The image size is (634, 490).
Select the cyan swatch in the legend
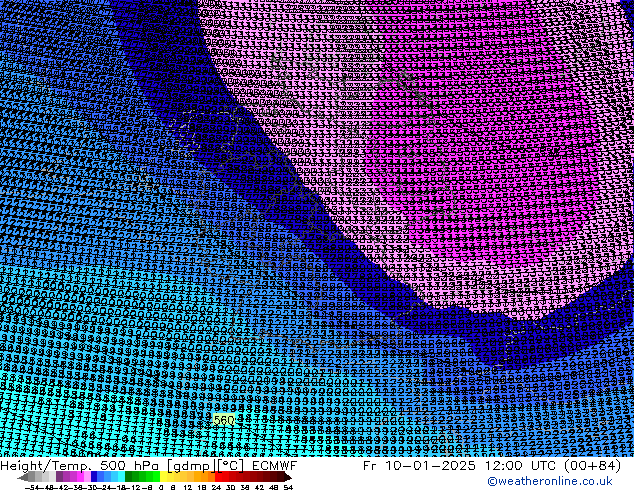pos(122,476)
